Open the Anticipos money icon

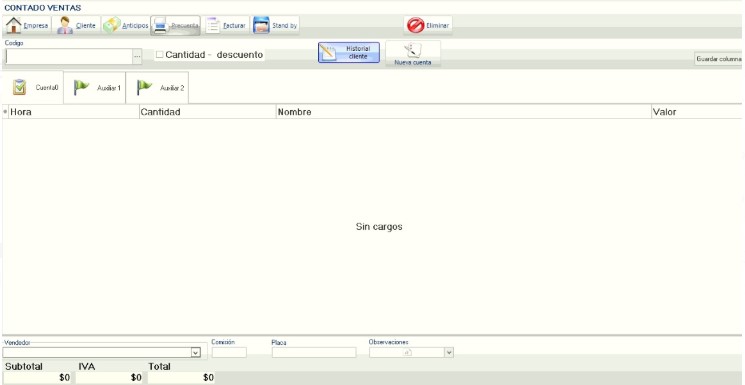pyautogui.click(x=112, y=25)
